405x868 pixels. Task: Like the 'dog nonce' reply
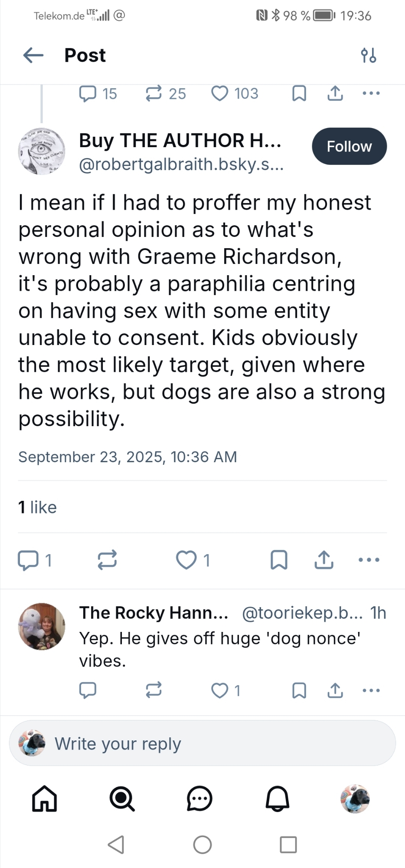tap(220, 690)
